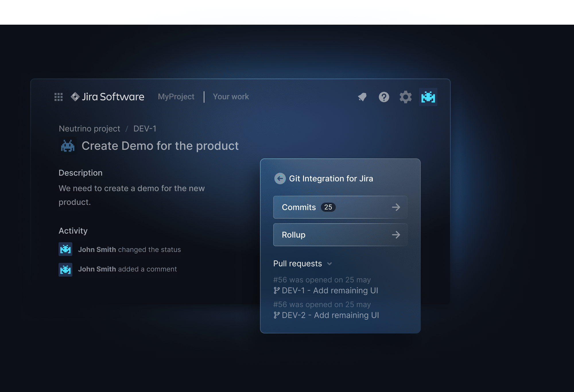
Task: Click the arrow on the Rollup row
Action: pyautogui.click(x=396, y=235)
